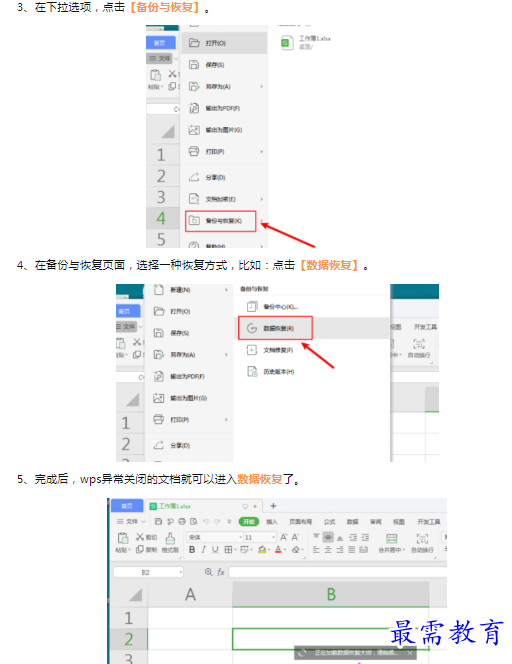512x664 pixels.
Task: Click 首页 tab in step 5 screenshot
Action: [x=127, y=506]
